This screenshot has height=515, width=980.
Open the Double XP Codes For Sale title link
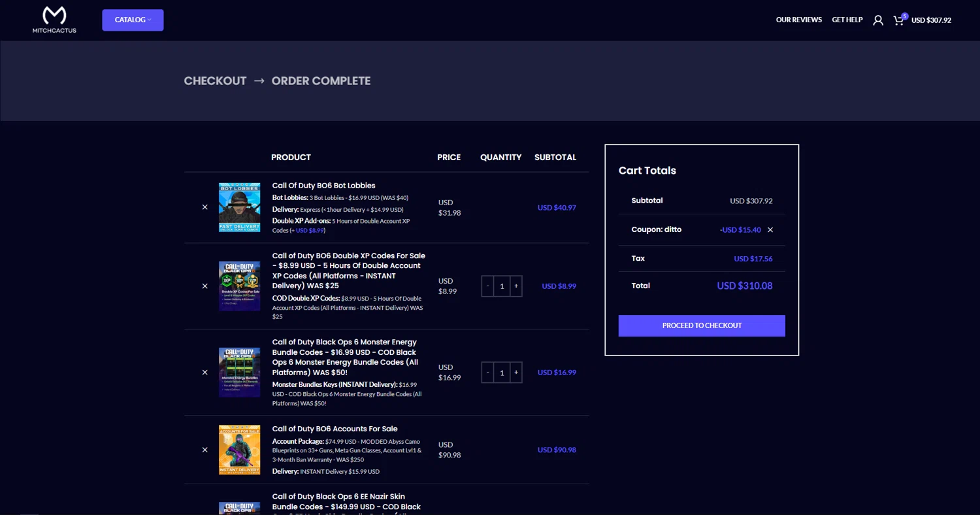click(x=348, y=271)
